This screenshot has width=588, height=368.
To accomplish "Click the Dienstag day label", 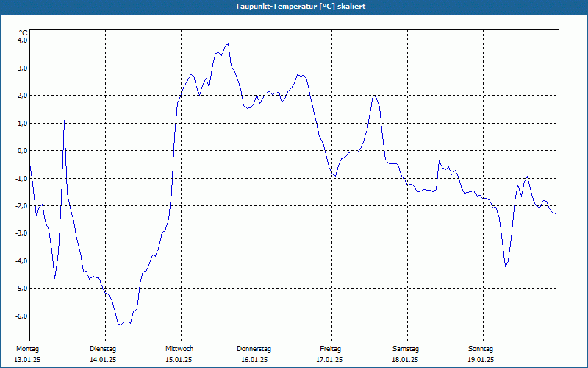I will click(103, 349).
